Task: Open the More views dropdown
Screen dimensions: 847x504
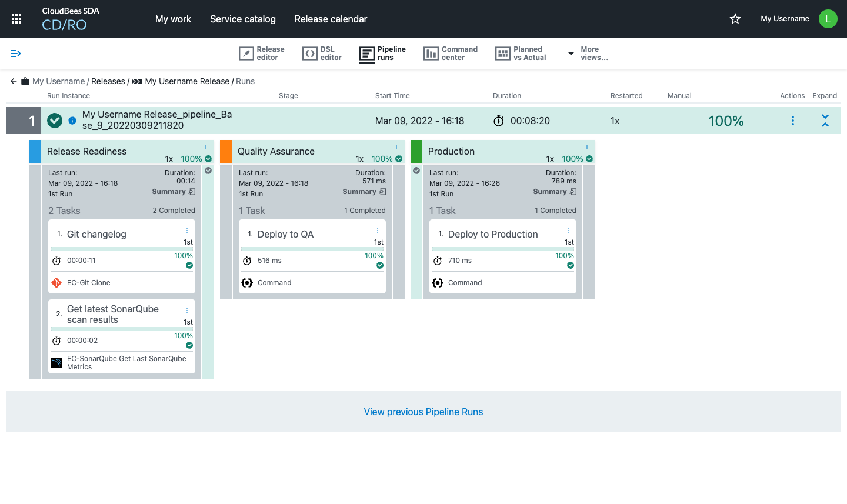Action: [588, 54]
